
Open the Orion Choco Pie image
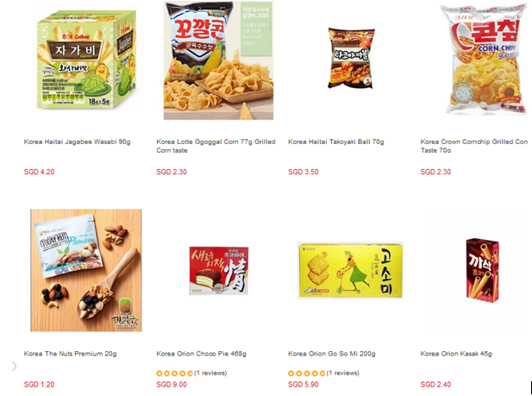pos(219,270)
